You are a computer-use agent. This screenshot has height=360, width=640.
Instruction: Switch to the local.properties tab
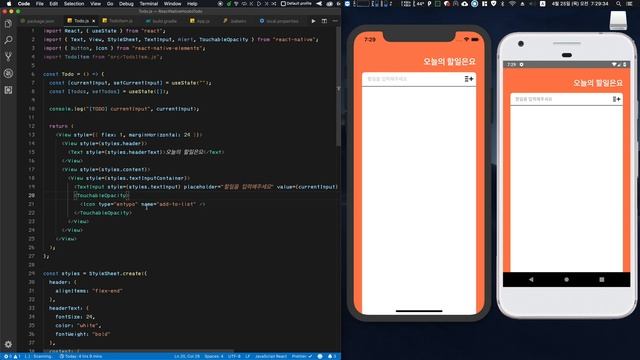point(280,21)
